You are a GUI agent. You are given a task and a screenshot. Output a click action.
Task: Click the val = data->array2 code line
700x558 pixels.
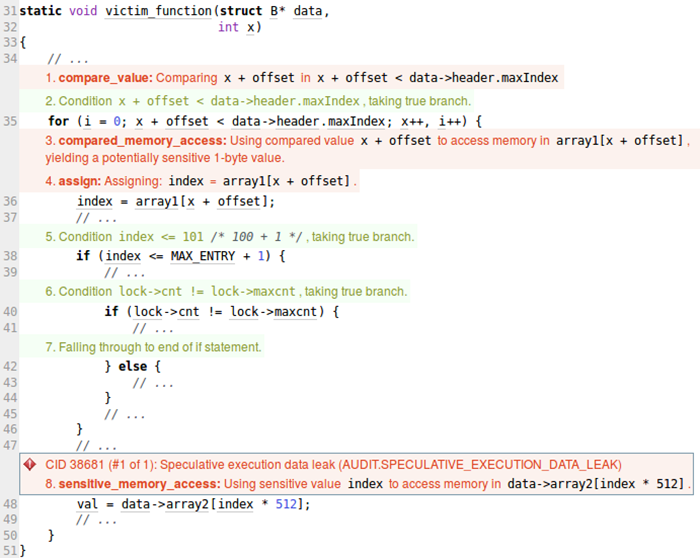click(193, 504)
